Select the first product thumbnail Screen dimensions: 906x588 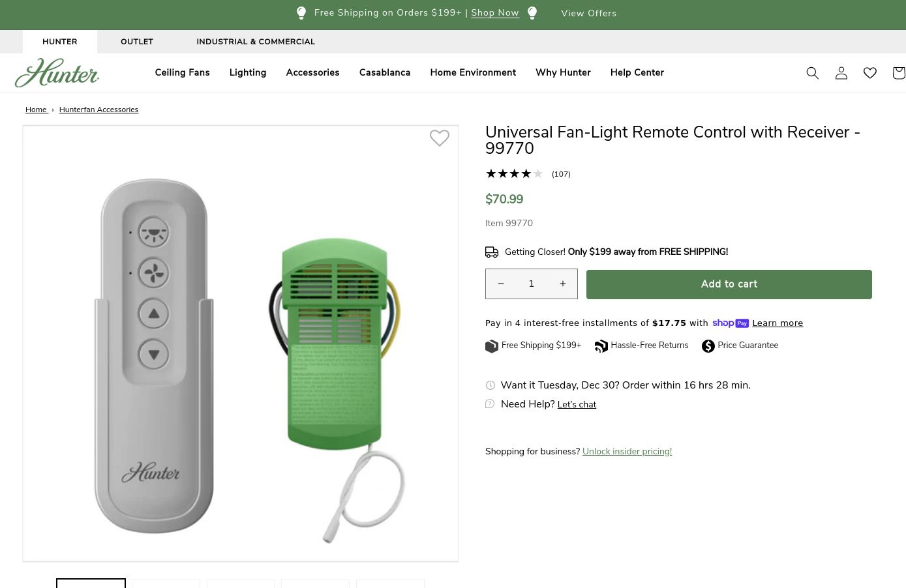pos(91,583)
